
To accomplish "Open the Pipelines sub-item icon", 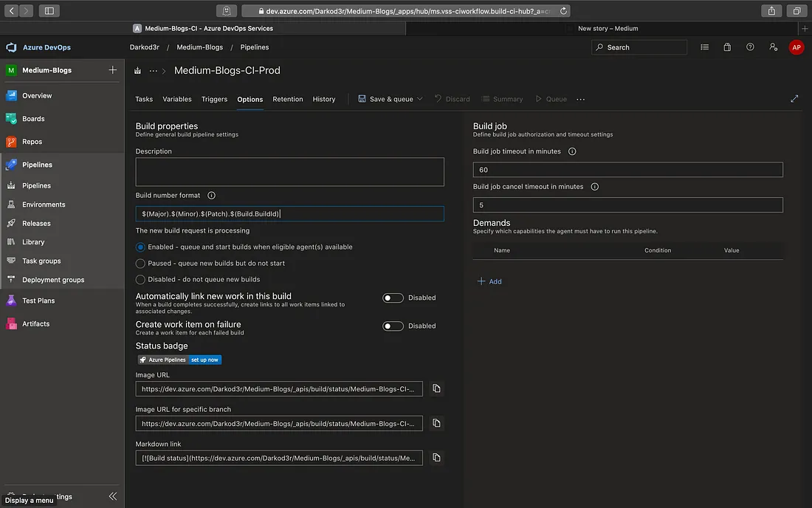I will tap(11, 185).
